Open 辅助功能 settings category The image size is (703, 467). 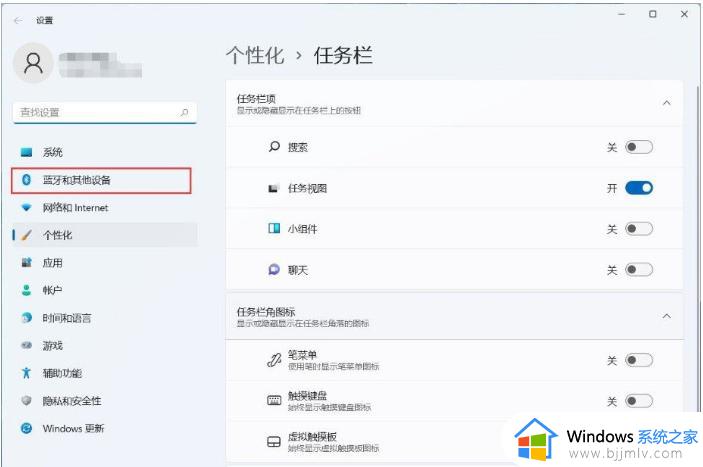click(x=105, y=373)
